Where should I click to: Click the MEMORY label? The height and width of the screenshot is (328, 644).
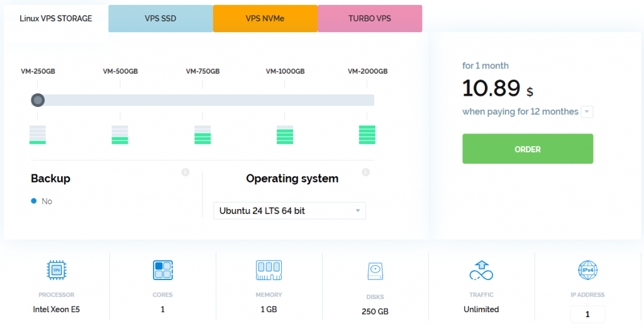coord(269,295)
